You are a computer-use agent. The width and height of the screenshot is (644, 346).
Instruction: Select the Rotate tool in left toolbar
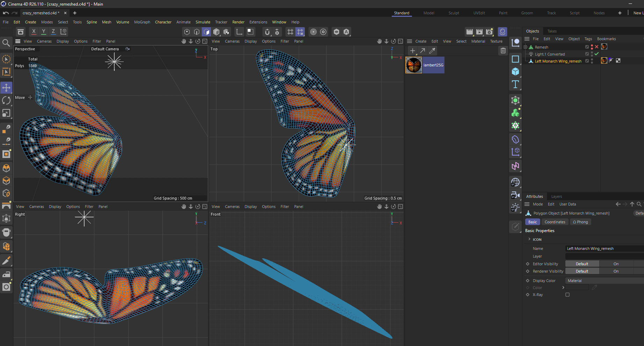[6, 100]
